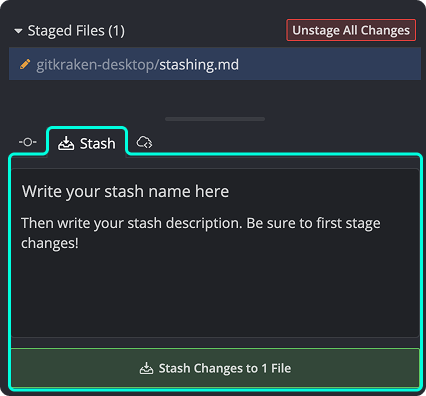Click the gitkraken-desktop/ folder path text
The height and width of the screenshot is (396, 426).
click(x=98, y=65)
